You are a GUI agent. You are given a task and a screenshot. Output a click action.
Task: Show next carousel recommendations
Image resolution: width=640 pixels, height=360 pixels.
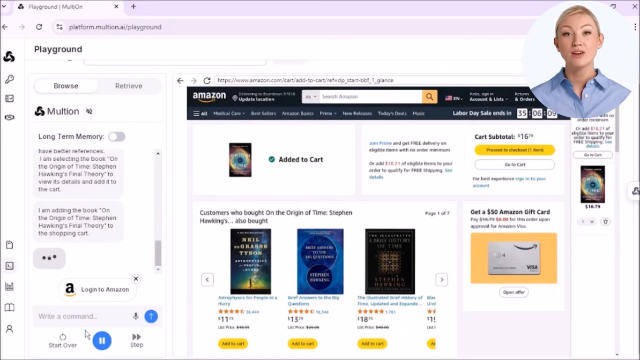coord(442,280)
